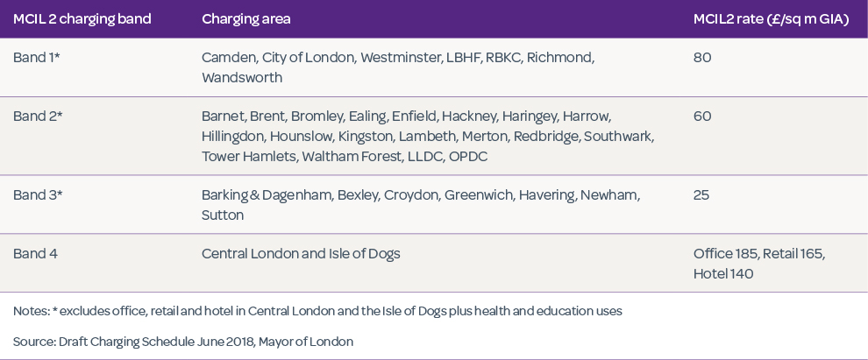Click 'Wandsworth' in the Band 1 areas
The width and height of the screenshot is (868, 360).
pos(242,78)
